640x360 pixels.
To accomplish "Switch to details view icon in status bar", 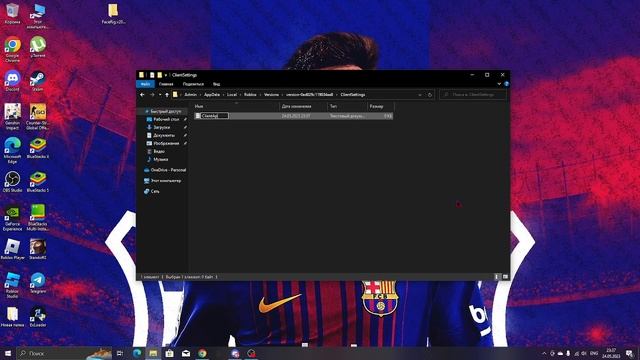I will coord(497,277).
